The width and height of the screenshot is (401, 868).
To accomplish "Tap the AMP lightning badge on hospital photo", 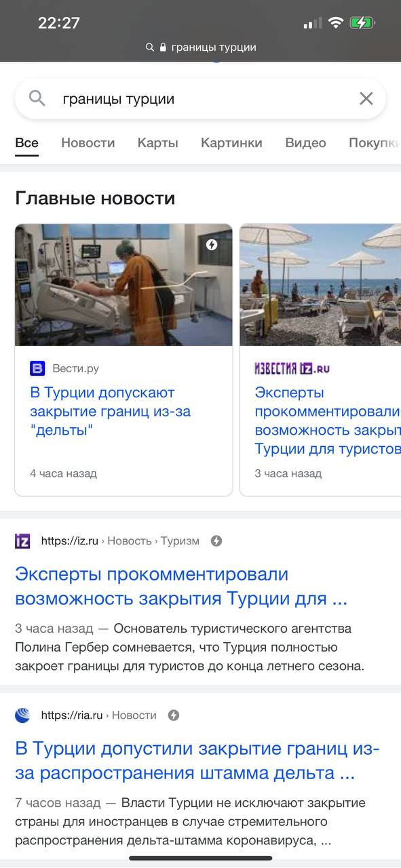I will [x=212, y=244].
